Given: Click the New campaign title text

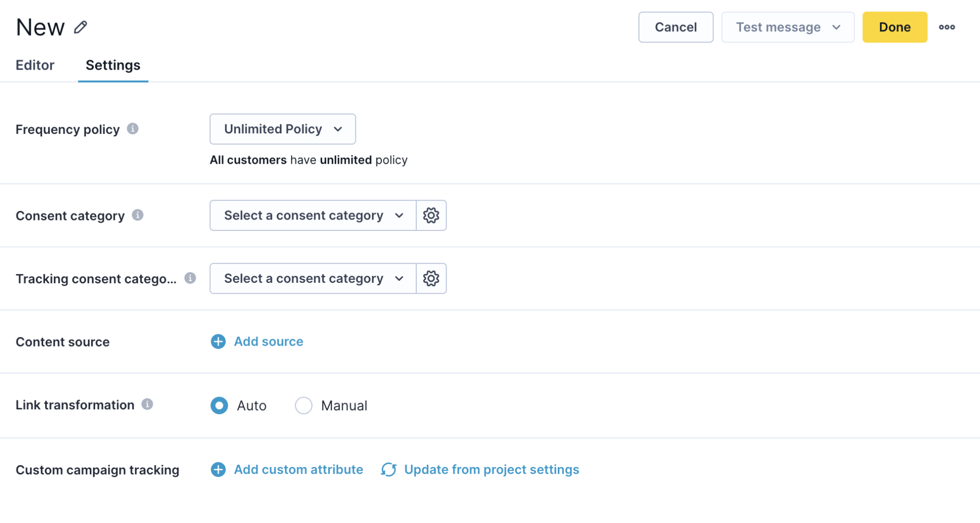Looking at the screenshot, I should [x=40, y=27].
